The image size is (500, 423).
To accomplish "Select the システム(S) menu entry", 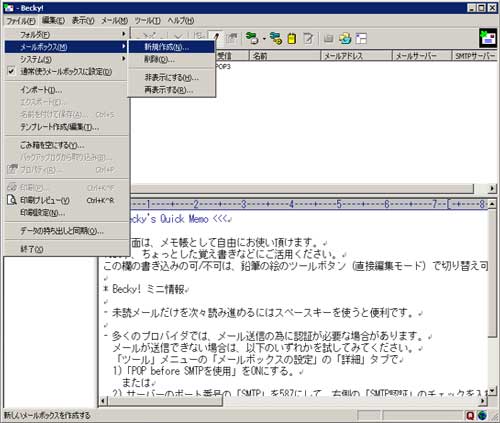I will pos(67,59).
